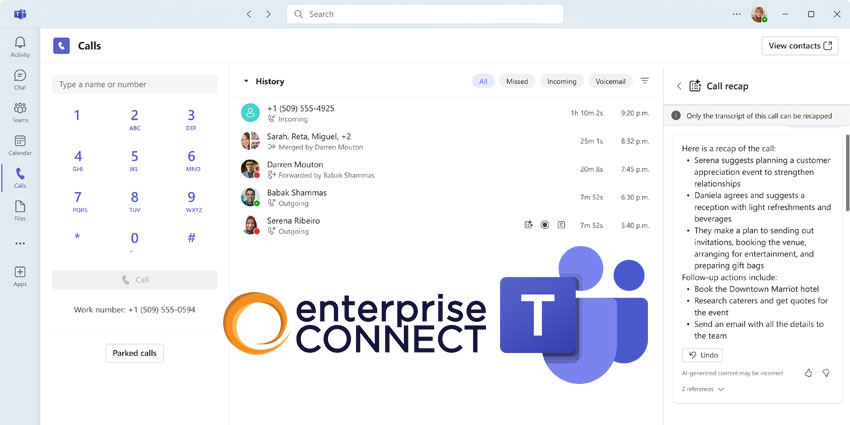Select the Voicemail history filter
850x425 pixels.
click(610, 81)
